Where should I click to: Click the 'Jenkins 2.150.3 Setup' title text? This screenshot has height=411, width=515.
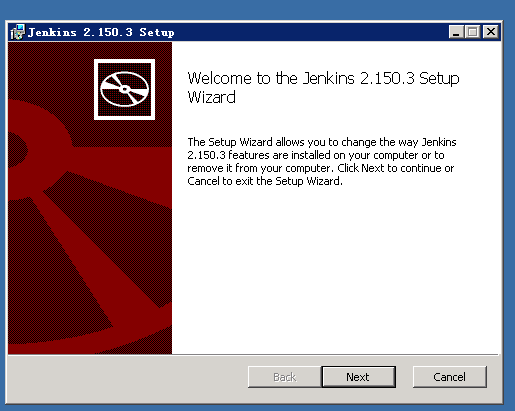pos(101,32)
